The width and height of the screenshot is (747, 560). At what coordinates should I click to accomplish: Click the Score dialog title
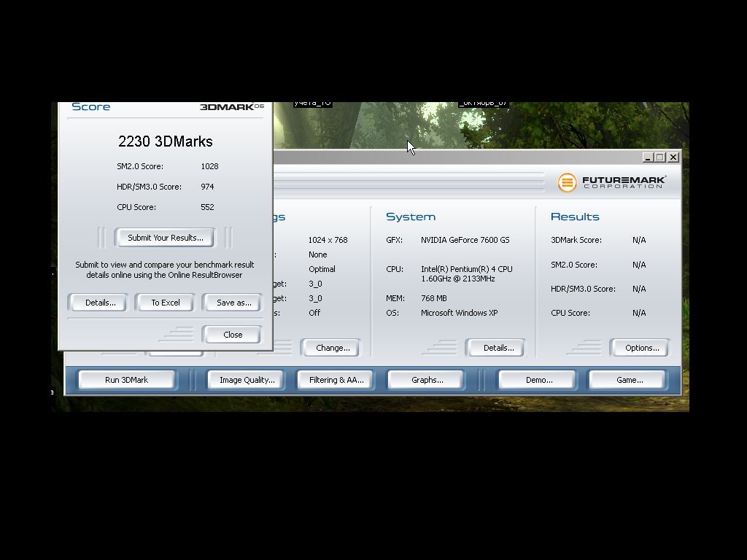(x=91, y=106)
